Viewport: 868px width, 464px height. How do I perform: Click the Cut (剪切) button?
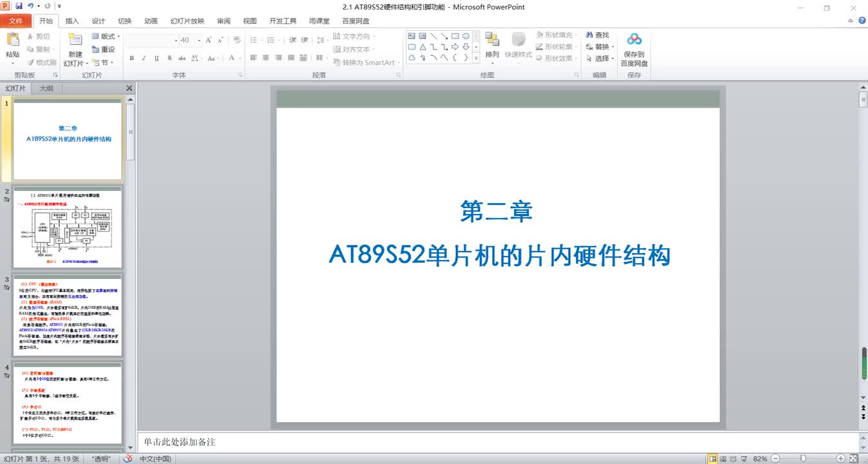38,37
